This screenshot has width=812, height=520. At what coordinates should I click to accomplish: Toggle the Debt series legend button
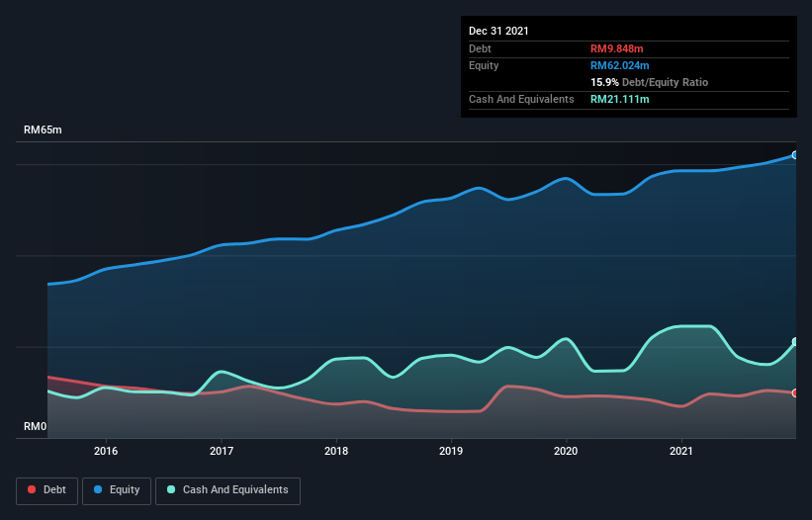point(47,490)
